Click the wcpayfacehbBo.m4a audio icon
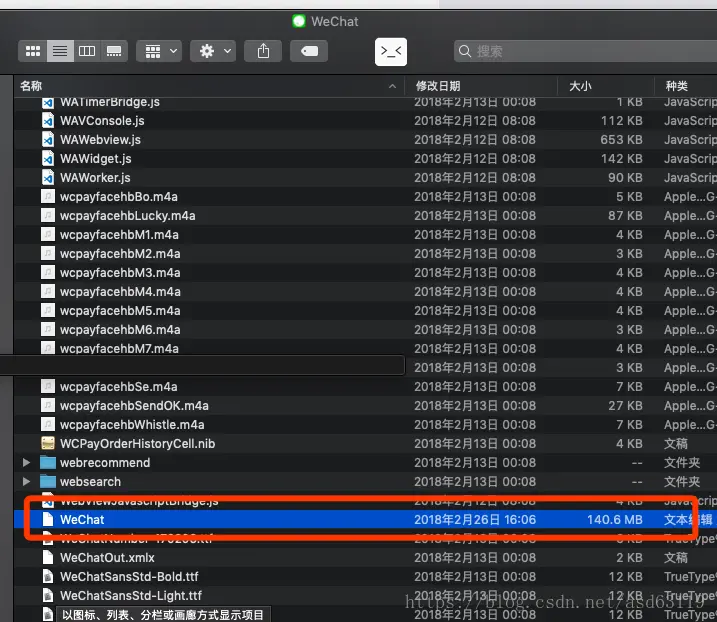Image resolution: width=717 pixels, height=622 pixels. (48, 197)
